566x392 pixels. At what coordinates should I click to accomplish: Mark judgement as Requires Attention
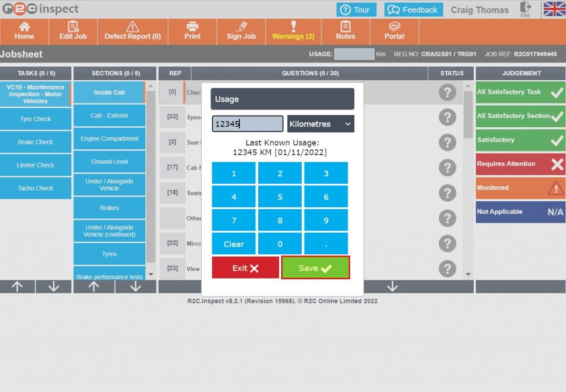click(x=520, y=164)
